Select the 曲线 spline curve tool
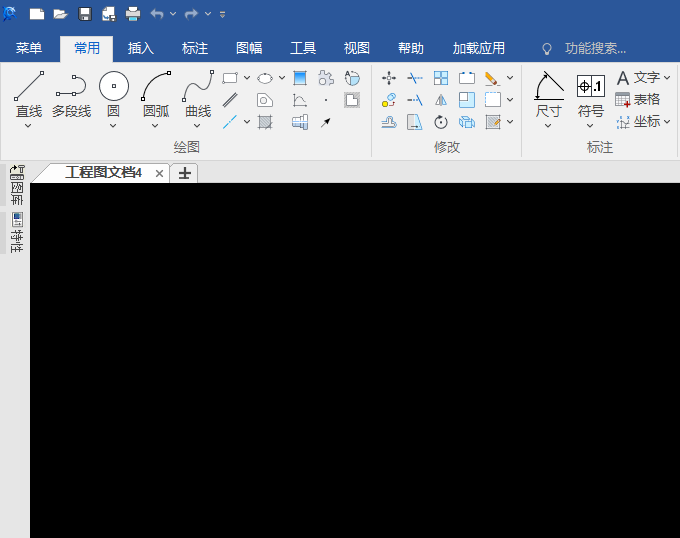The width and height of the screenshot is (680, 538). click(198, 95)
